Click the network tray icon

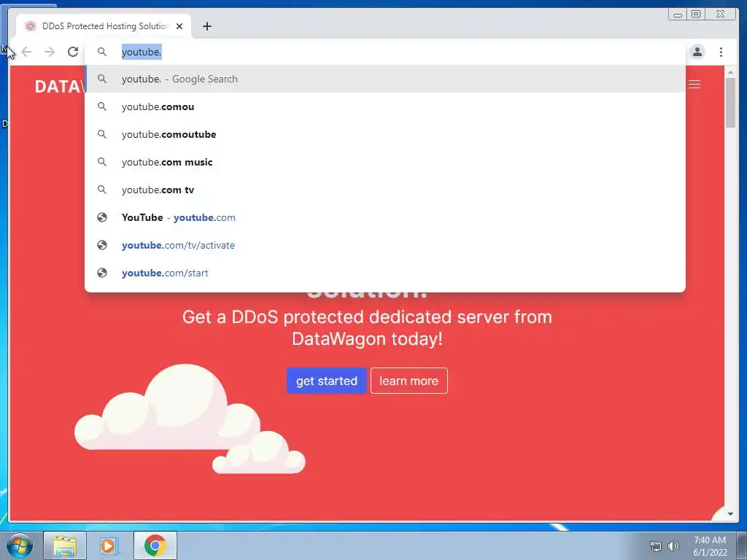click(656, 546)
